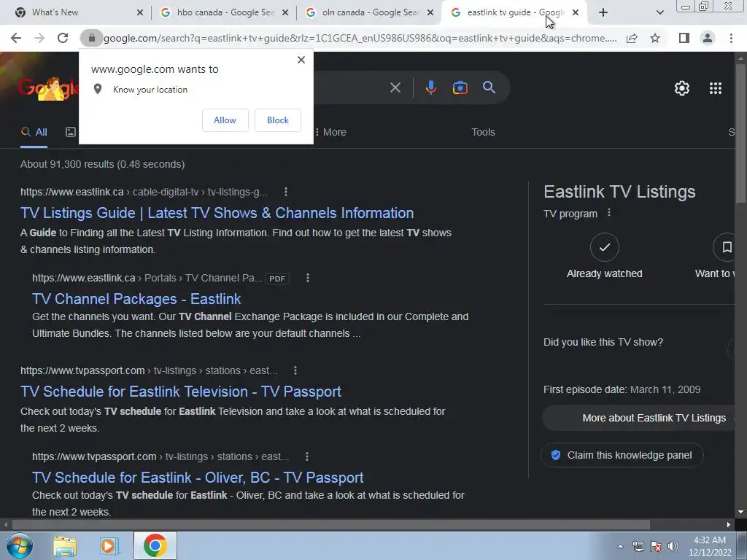Screen dimensions: 747x560
Task: Open options for tvpassport Eastlink Television result
Action: [x=295, y=370]
